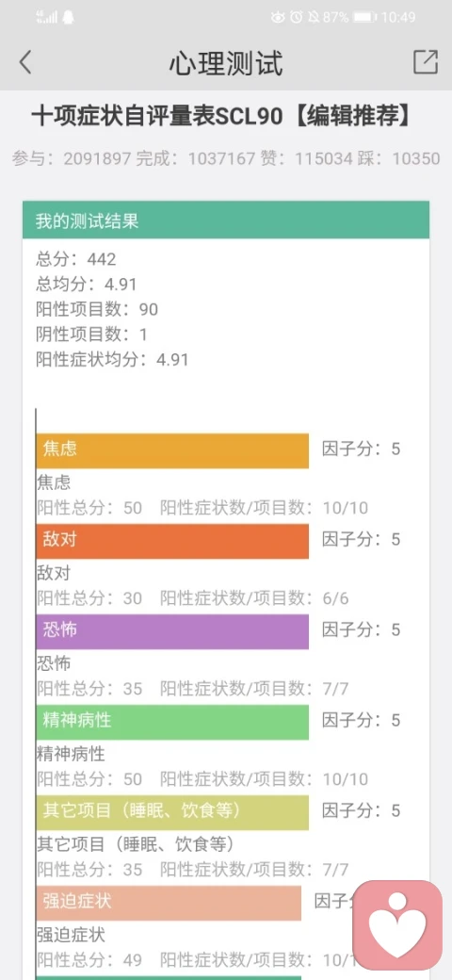Tap the eye comfort status icon

coord(278,18)
